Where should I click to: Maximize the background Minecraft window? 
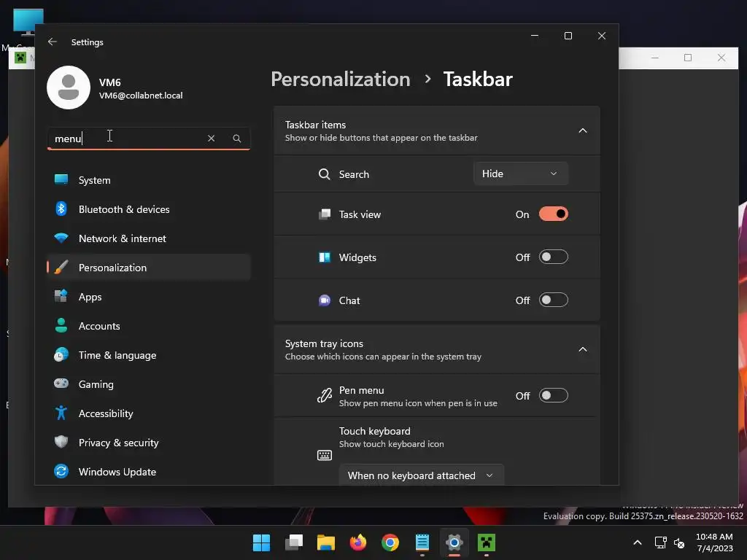688,58
